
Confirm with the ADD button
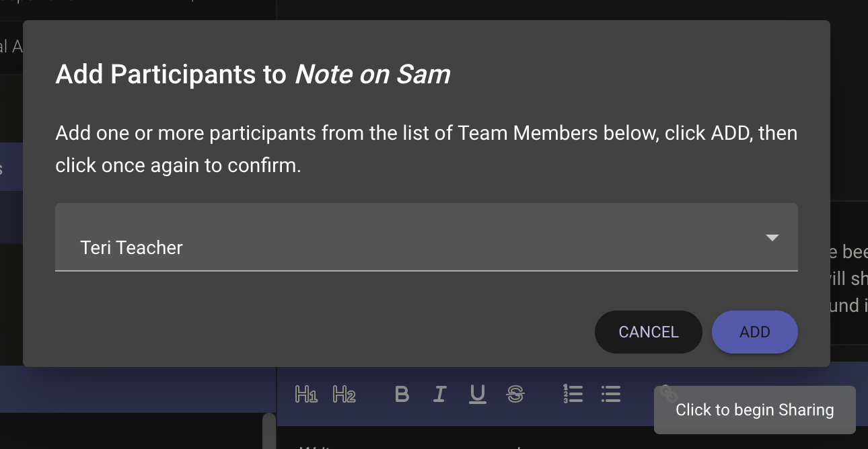coord(754,332)
